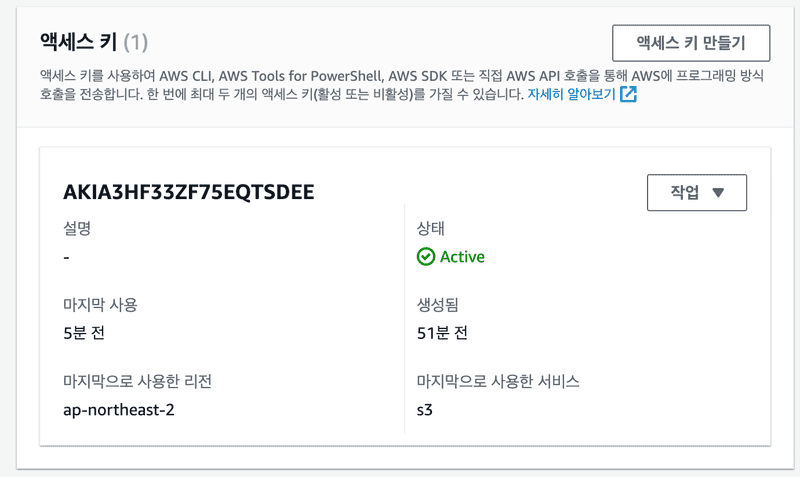This screenshot has width=800, height=477.
Task: Click the 작업 dropdown triangle arrow
Action: click(717, 193)
